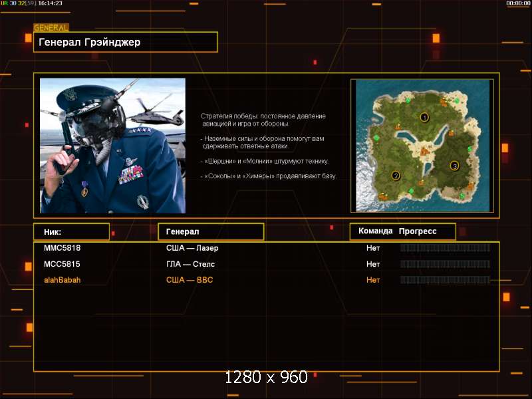The height and width of the screenshot is (399, 532).
Task: Select player nickname MMC5818
Action: pos(63,248)
